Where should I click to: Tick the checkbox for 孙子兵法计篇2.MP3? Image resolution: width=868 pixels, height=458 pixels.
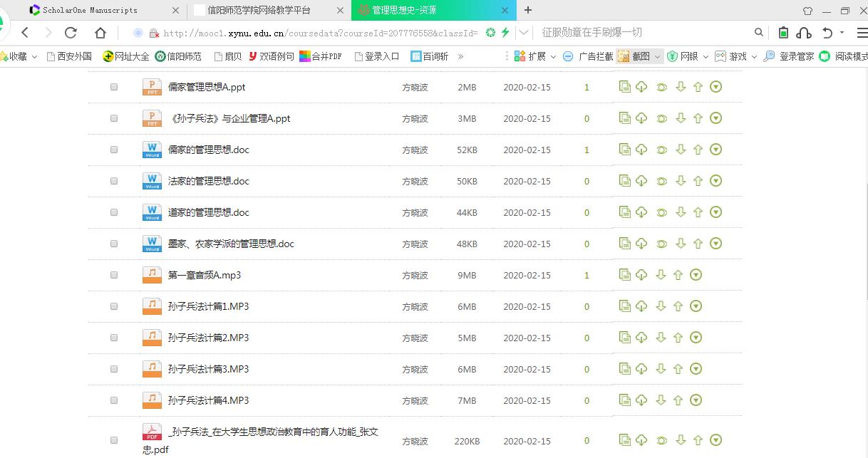(x=113, y=338)
